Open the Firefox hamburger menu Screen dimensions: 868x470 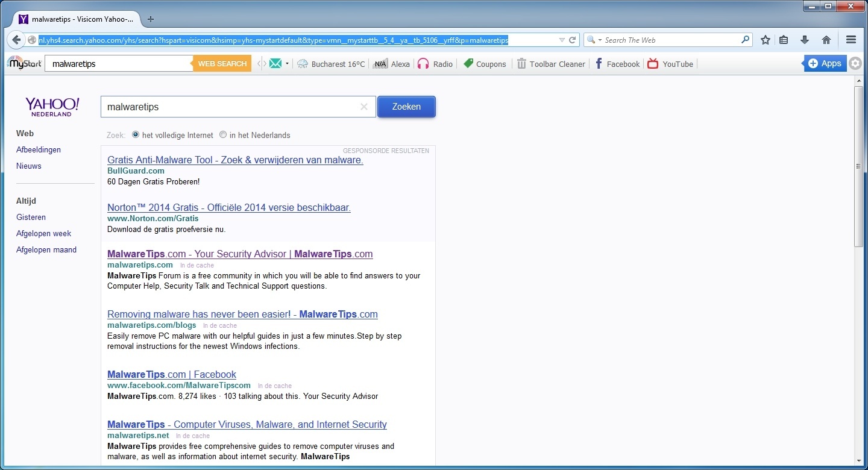pyautogui.click(x=851, y=40)
